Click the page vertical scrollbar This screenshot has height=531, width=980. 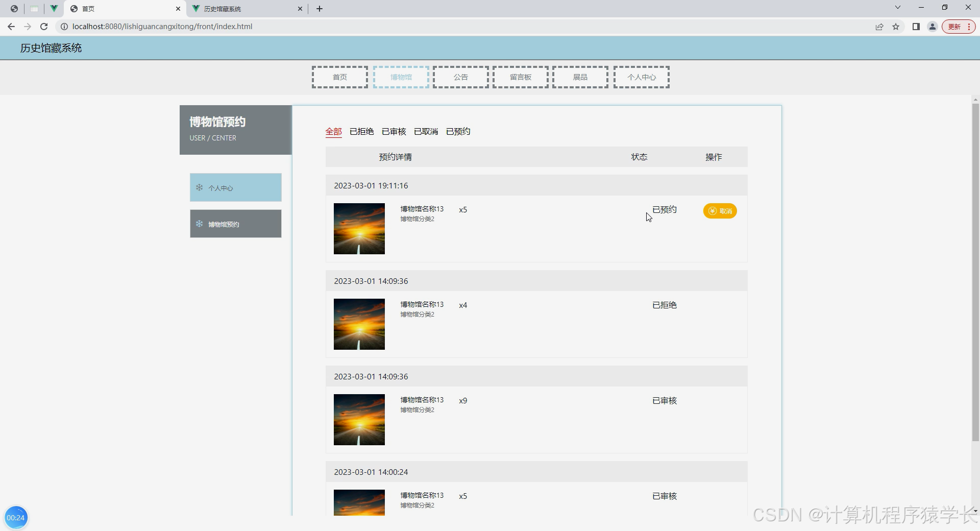(x=975, y=272)
